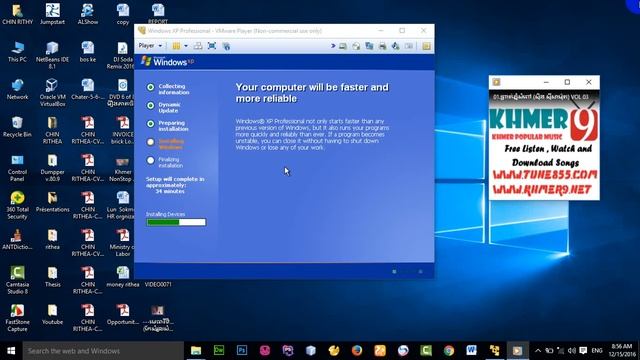Launch Dreamweaver from the taskbar

tap(219, 351)
